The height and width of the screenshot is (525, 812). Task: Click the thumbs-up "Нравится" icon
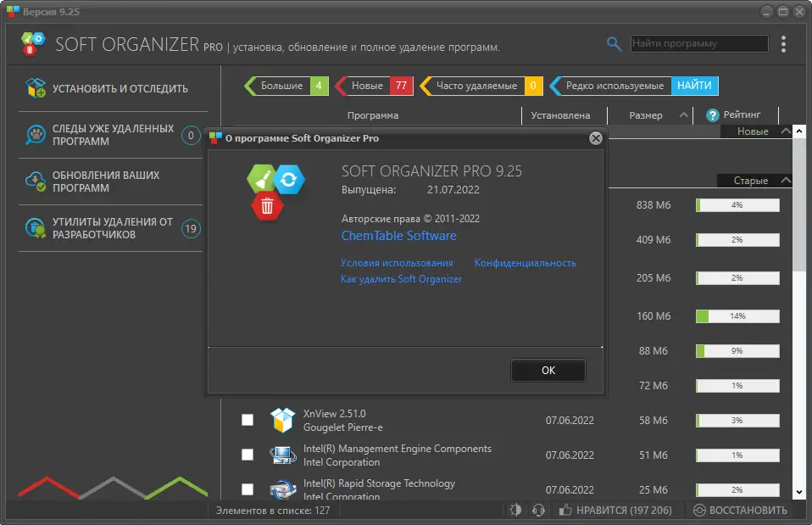click(x=565, y=511)
